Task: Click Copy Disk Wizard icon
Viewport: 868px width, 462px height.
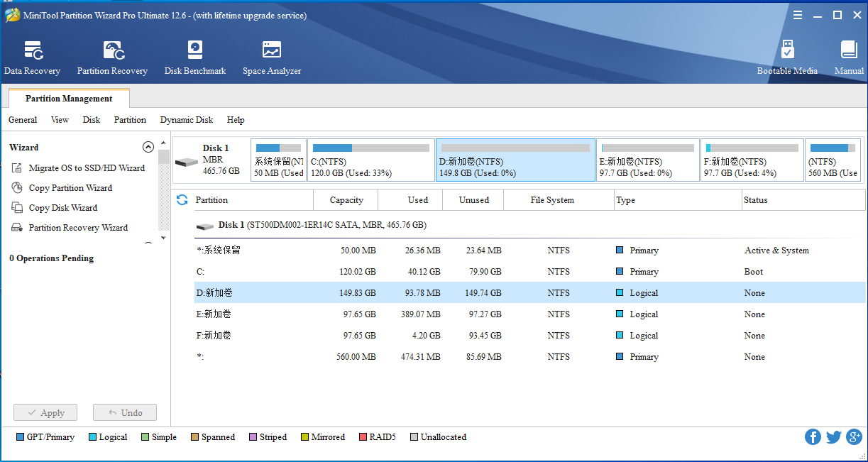Action: tap(17, 208)
